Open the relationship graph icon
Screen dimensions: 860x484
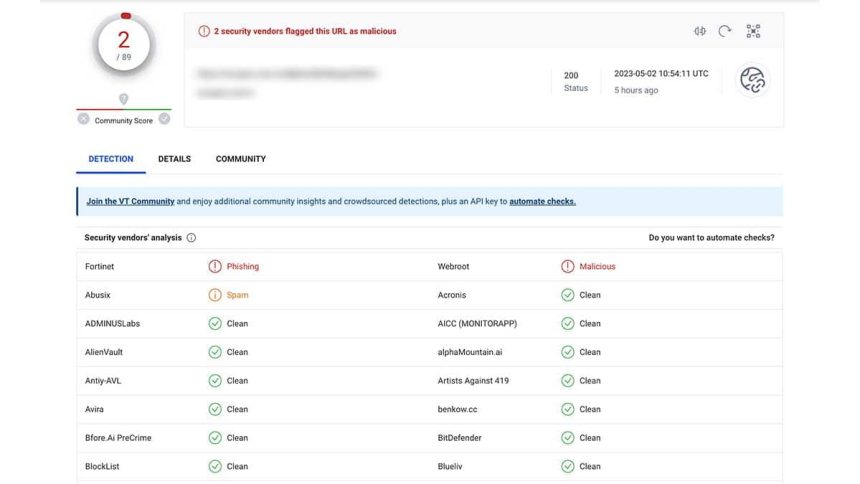(x=753, y=31)
